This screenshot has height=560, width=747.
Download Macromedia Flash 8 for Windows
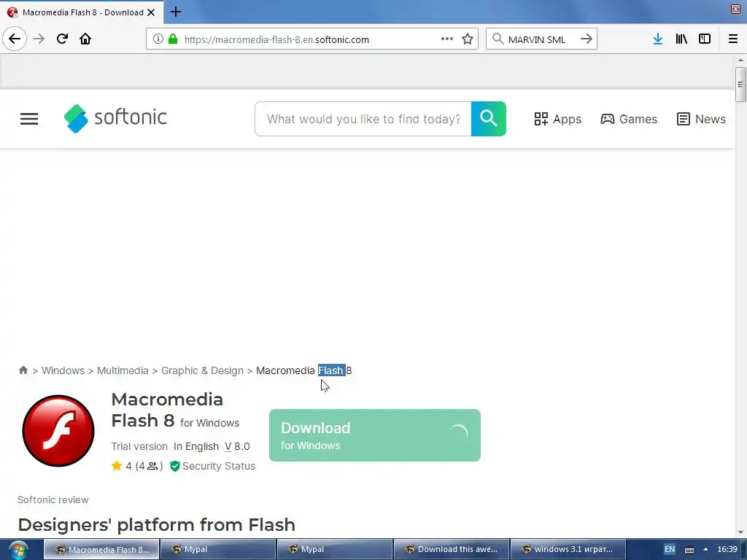(x=374, y=435)
